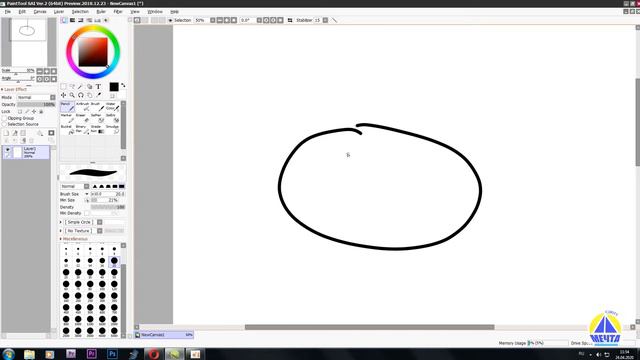Open the File menu

click(x=7, y=12)
